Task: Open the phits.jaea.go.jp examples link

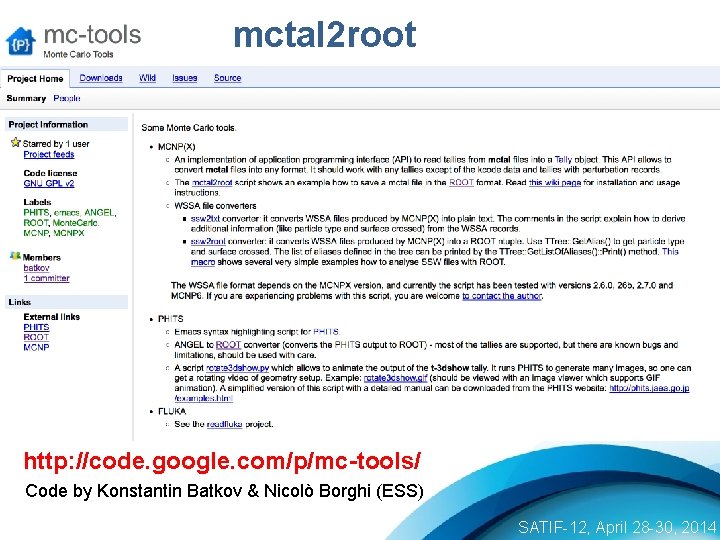Action: (649, 388)
